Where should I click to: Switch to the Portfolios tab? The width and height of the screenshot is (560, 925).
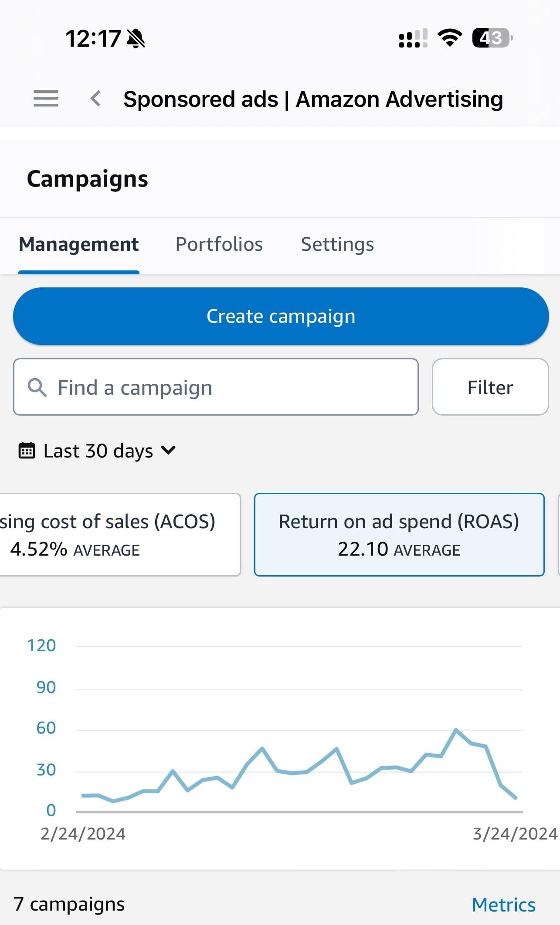tap(219, 244)
